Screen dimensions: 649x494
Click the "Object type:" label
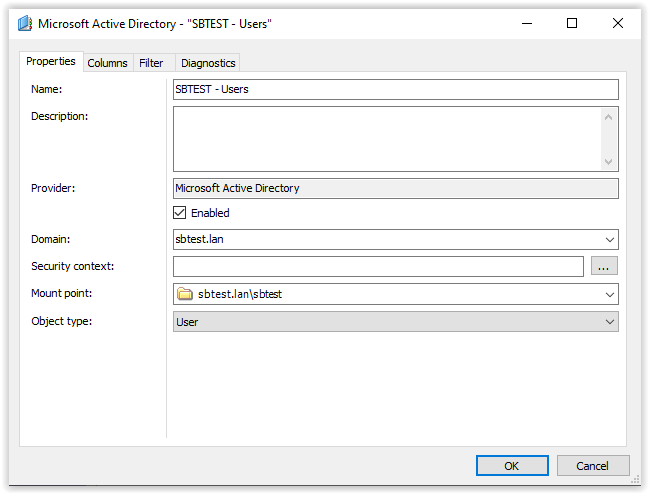coord(62,321)
